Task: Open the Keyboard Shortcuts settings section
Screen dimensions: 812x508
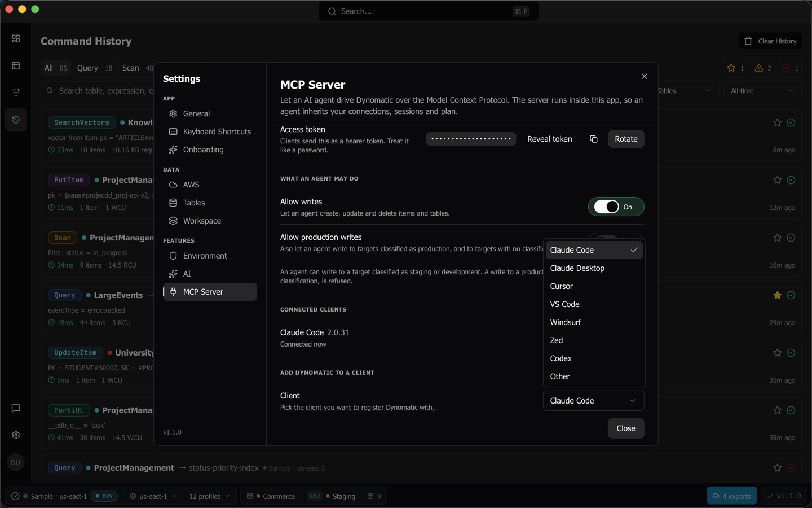Action: (210, 132)
